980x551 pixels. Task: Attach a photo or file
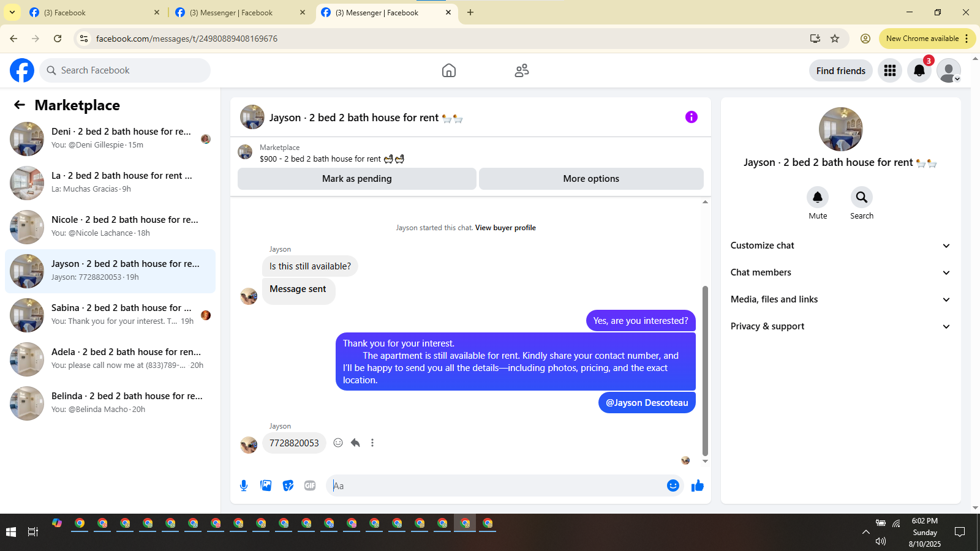point(266,485)
